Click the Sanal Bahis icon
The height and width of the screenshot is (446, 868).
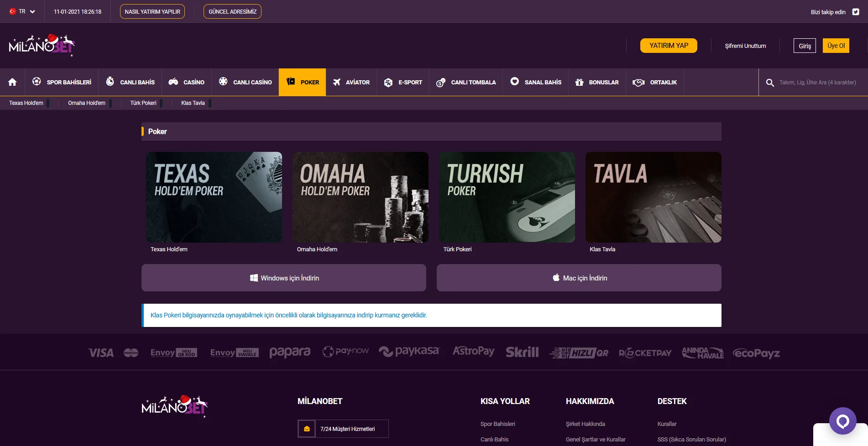[x=515, y=81]
